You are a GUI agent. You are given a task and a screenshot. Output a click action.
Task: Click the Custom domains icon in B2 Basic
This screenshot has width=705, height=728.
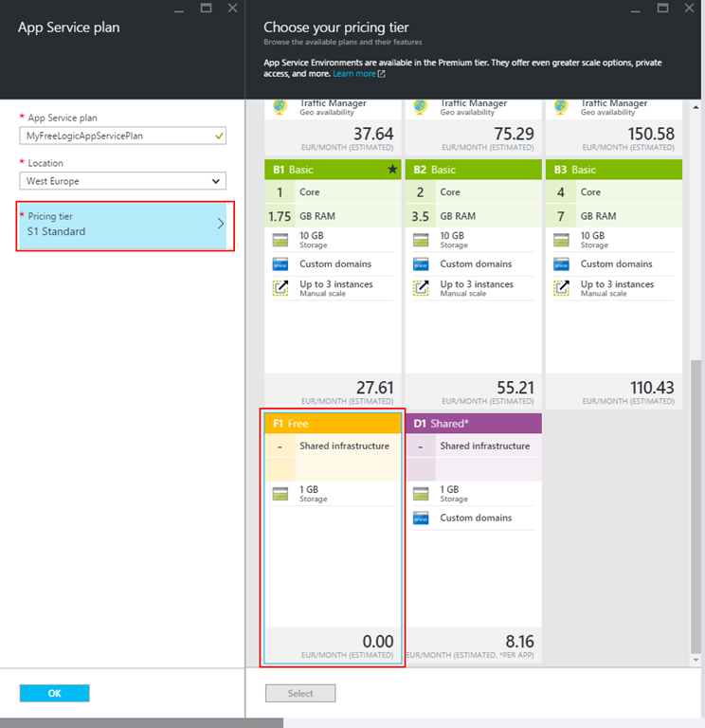[421, 264]
